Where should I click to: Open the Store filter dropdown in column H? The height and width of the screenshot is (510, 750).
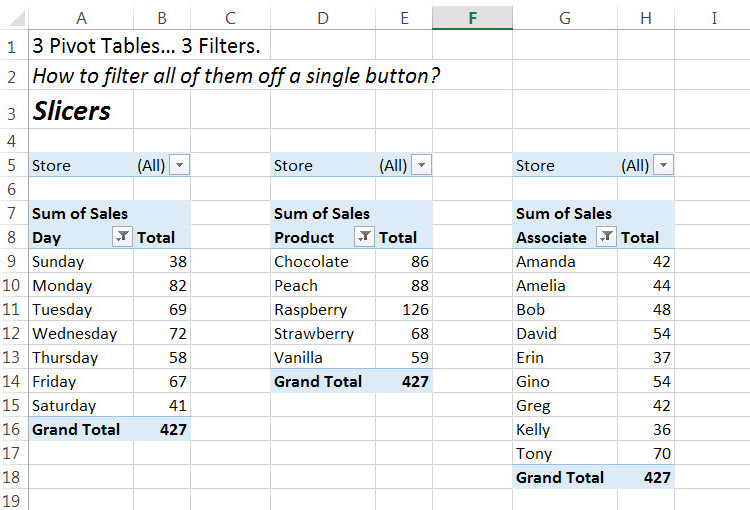click(663, 166)
